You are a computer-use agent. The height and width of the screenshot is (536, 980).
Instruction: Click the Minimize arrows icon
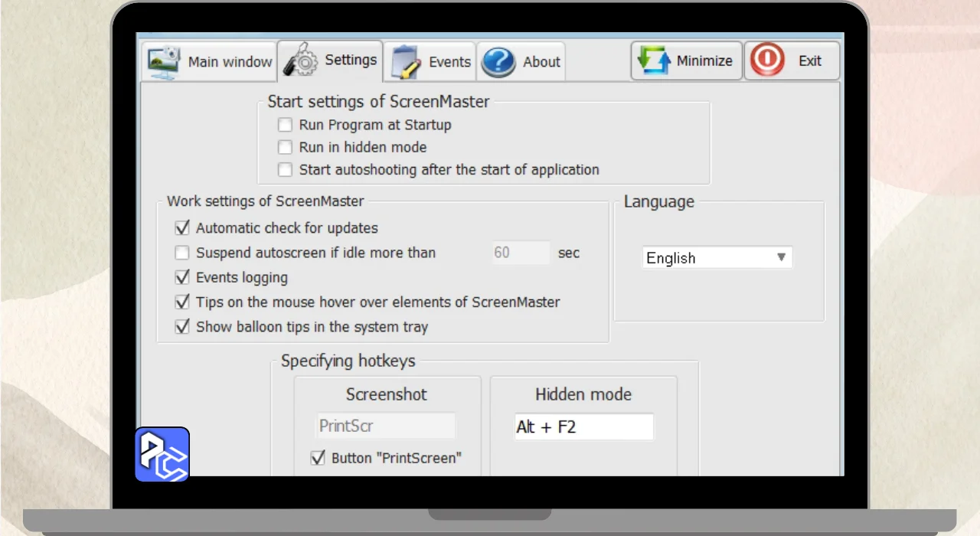click(x=654, y=60)
